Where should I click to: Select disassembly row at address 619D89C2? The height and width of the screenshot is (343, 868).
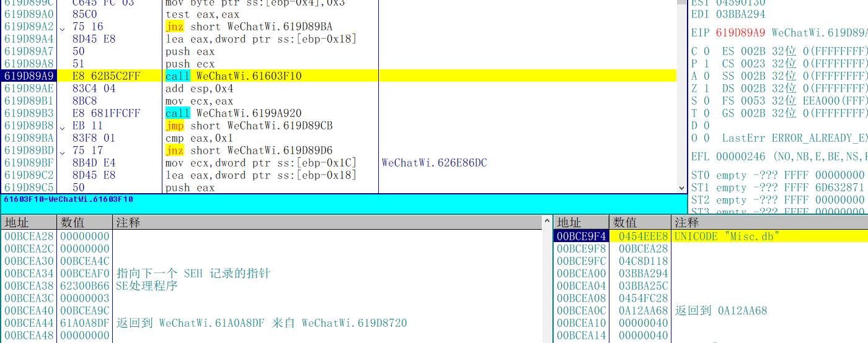pos(340,175)
